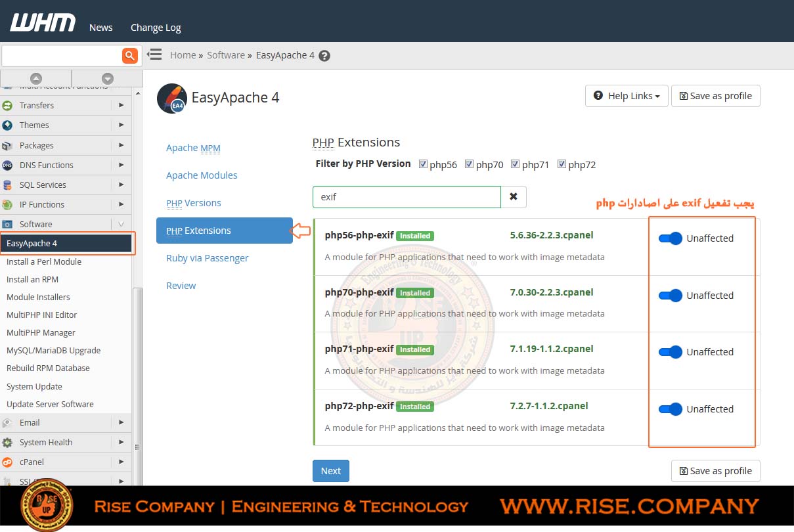Open Install a Perl Module in sidebar
794x532 pixels.
(44, 261)
